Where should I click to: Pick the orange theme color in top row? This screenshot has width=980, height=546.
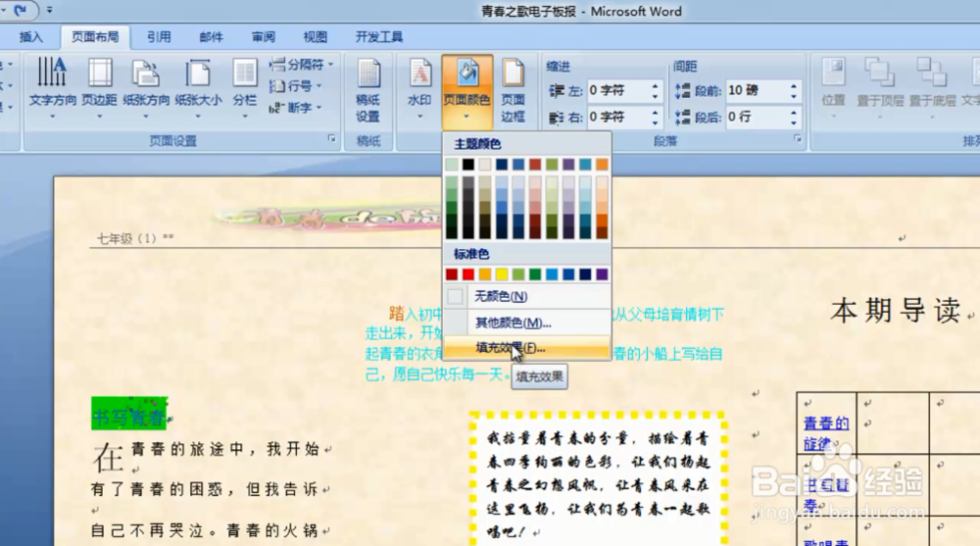point(602,165)
